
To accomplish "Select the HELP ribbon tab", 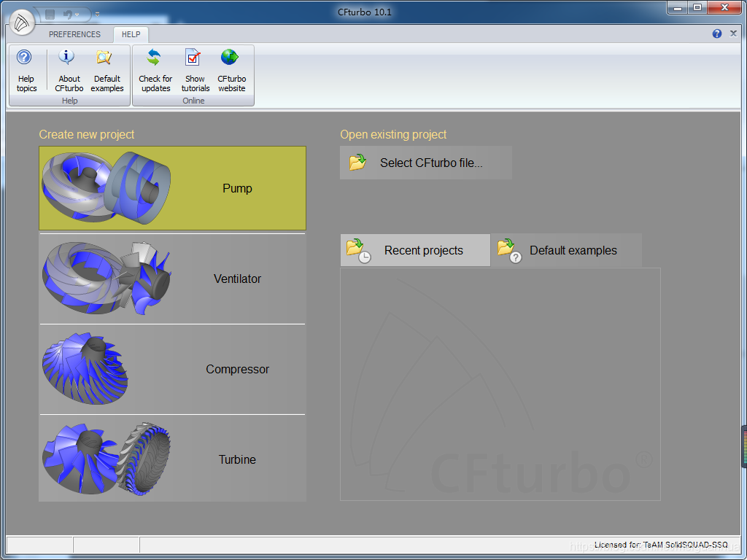I will click(131, 34).
